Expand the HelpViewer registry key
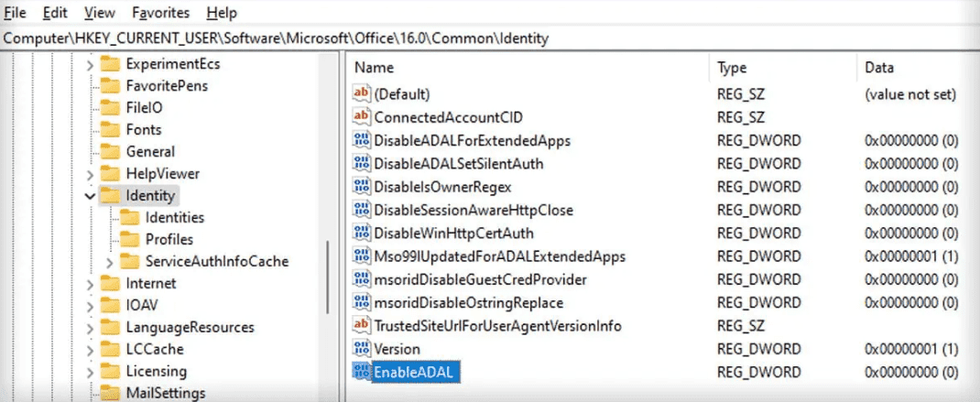This screenshot has height=402, width=980. click(90, 174)
